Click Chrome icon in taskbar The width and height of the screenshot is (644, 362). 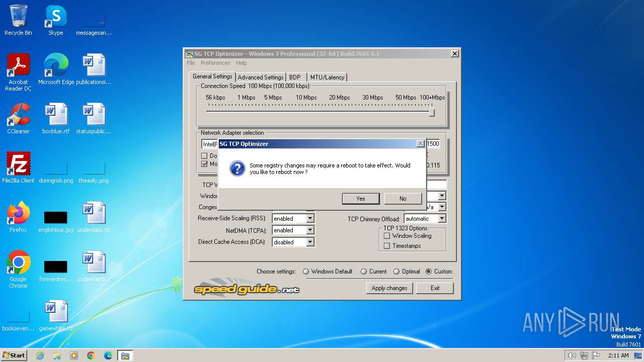coord(91,355)
